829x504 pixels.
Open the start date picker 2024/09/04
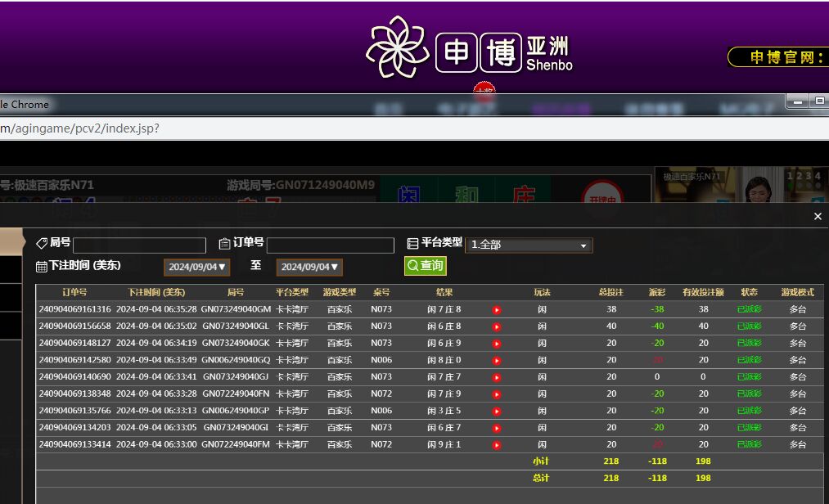(197, 267)
